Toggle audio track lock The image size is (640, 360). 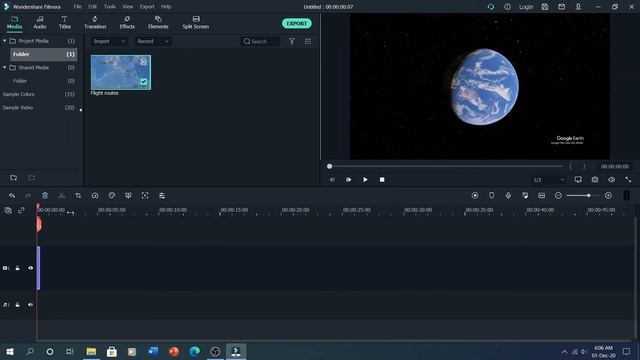click(x=18, y=304)
